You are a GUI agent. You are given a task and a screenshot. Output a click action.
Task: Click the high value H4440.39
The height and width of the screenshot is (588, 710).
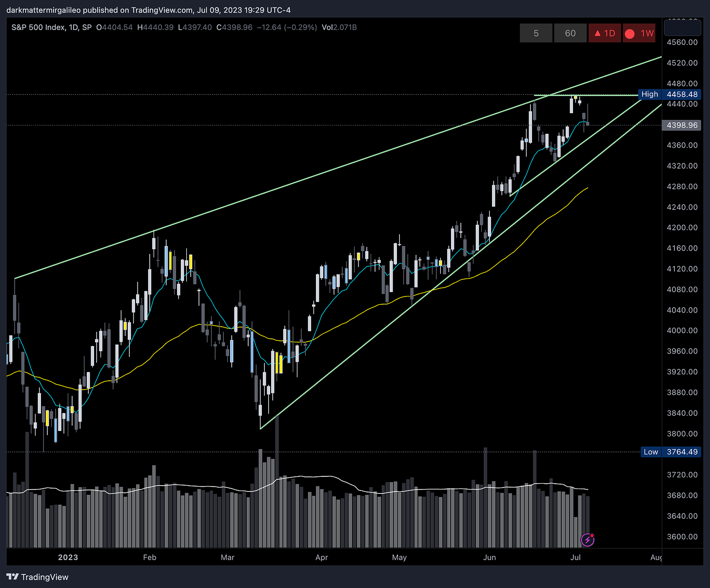(x=155, y=27)
